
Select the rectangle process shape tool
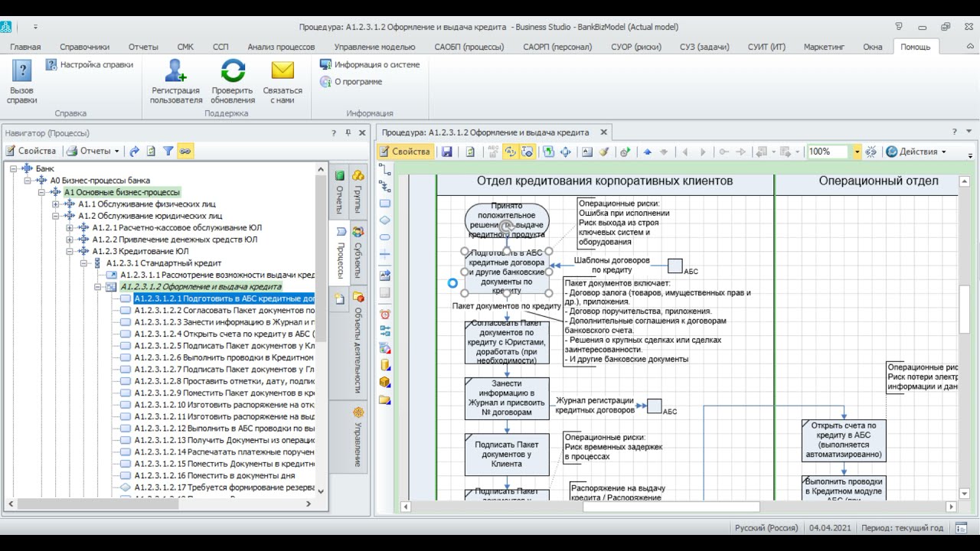(x=384, y=204)
